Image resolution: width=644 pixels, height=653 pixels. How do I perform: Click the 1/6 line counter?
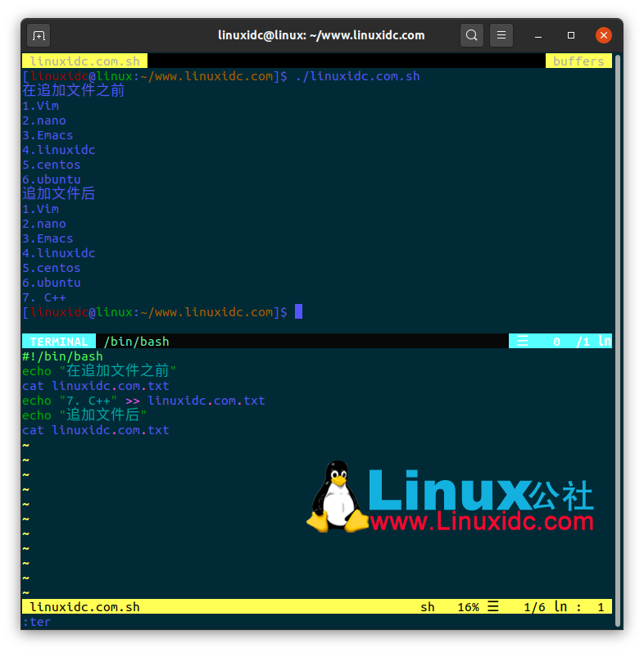(x=534, y=607)
